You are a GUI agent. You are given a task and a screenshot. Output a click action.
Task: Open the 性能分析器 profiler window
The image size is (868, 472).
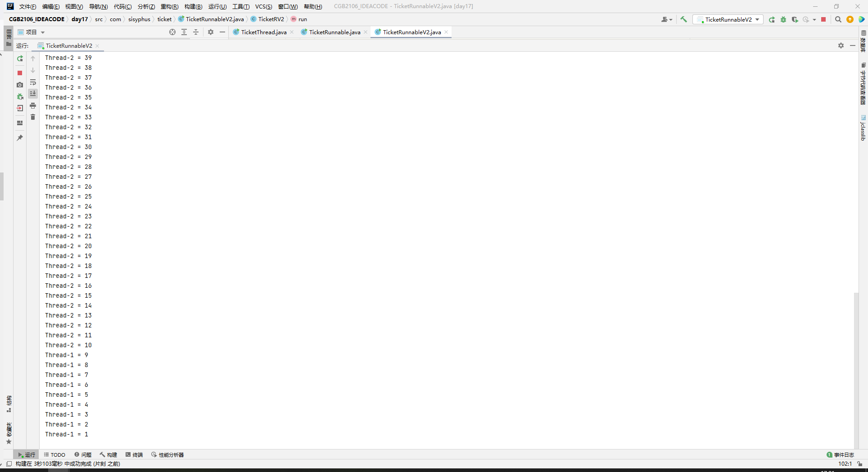point(167,455)
